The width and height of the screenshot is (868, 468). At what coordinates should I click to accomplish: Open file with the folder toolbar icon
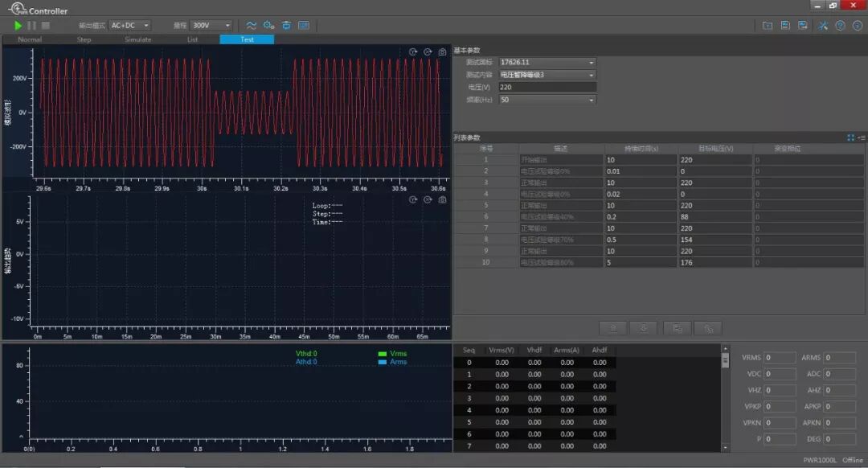[x=768, y=26]
